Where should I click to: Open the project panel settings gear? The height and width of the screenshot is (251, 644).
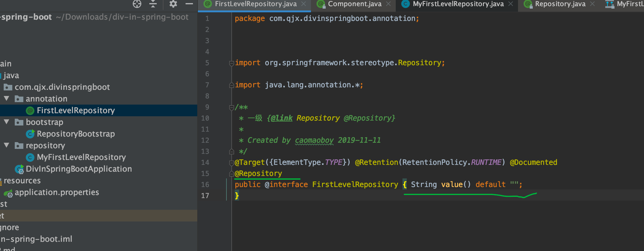pyautogui.click(x=173, y=4)
